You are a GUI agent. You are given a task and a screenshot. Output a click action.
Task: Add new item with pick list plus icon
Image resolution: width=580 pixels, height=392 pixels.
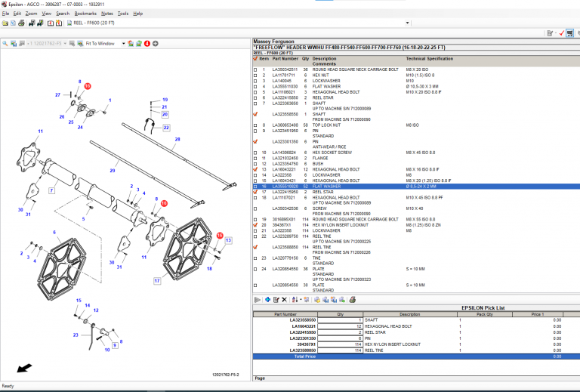tap(267, 300)
